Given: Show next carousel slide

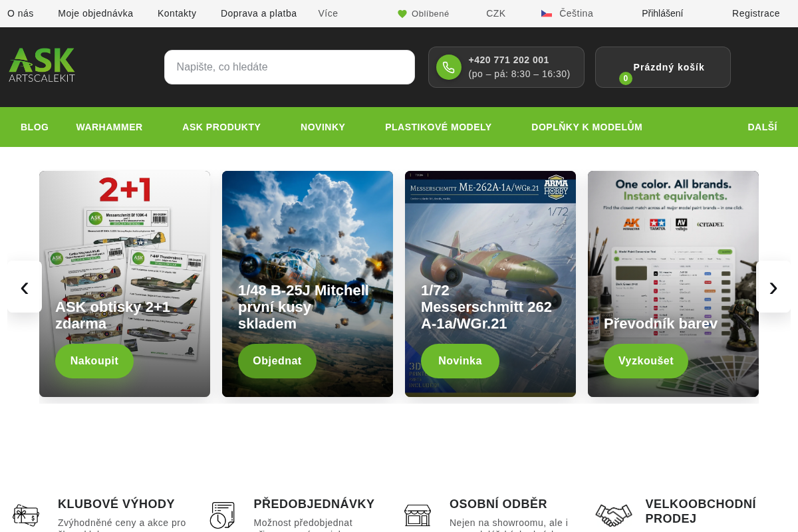Looking at the screenshot, I should click(x=773, y=287).
